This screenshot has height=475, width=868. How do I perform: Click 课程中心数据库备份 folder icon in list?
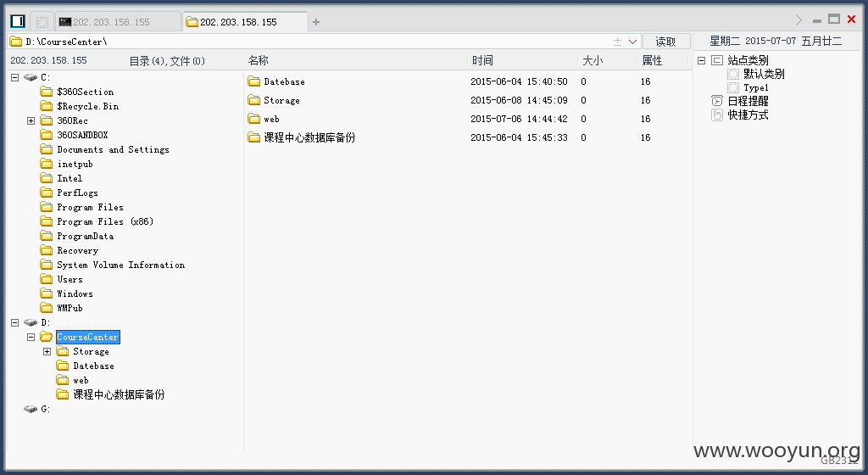[x=254, y=138]
